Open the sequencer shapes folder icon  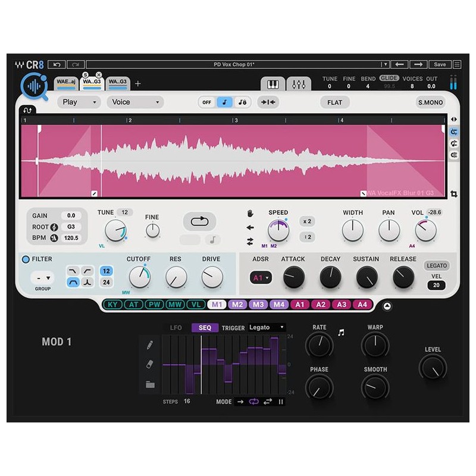150,384
